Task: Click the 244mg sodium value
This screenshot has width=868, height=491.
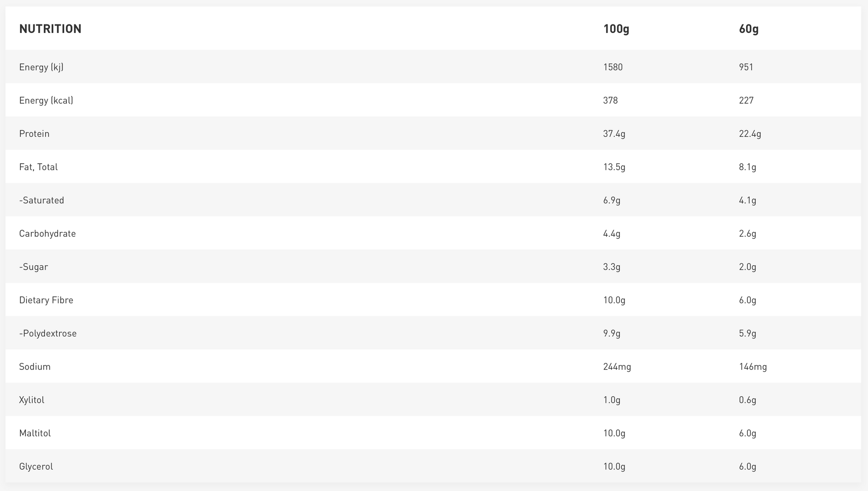Action: (x=617, y=366)
